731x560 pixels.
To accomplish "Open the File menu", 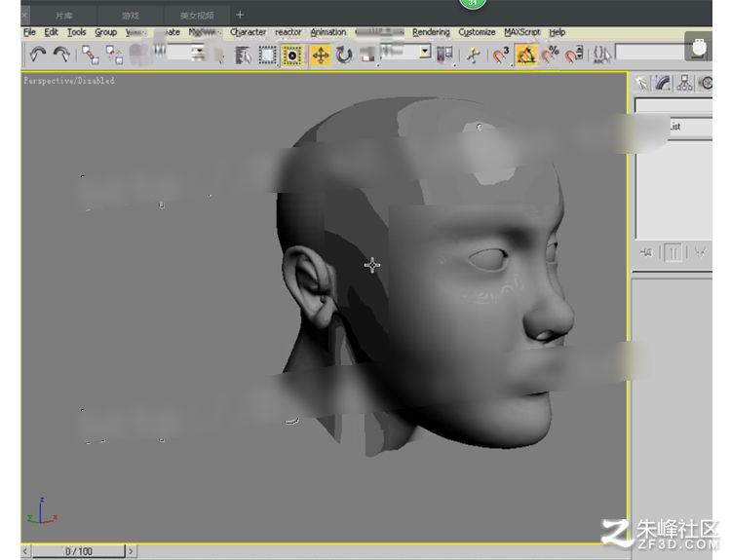I will click(29, 32).
